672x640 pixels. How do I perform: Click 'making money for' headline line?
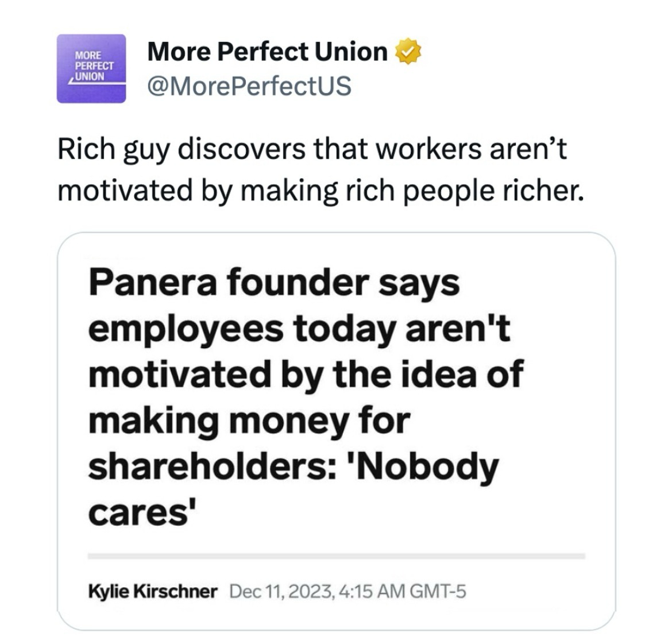(x=249, y=421)
